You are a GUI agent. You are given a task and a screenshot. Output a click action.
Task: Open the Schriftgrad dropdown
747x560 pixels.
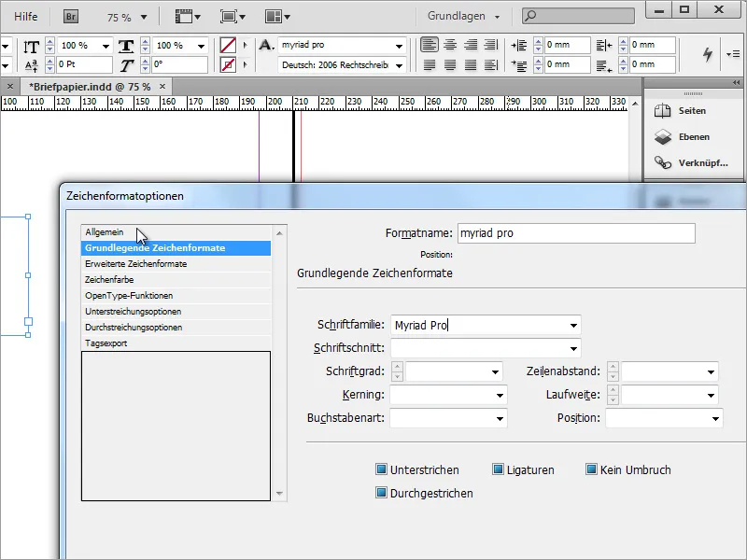pos(496,371)
